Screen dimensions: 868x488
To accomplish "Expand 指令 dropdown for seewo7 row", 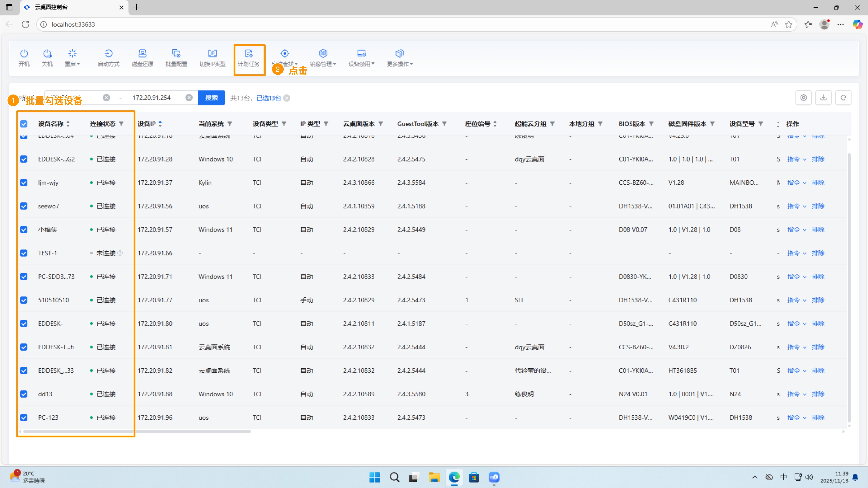I will [797, 206].
